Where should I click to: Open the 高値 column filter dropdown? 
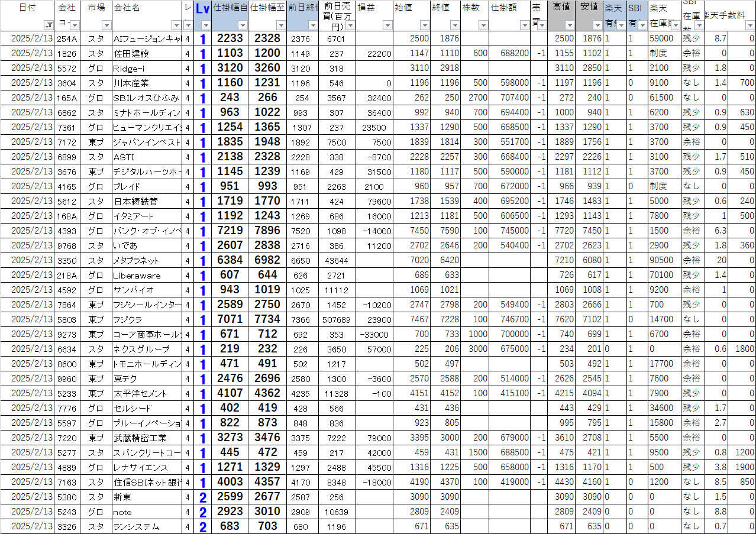[569, 25]
